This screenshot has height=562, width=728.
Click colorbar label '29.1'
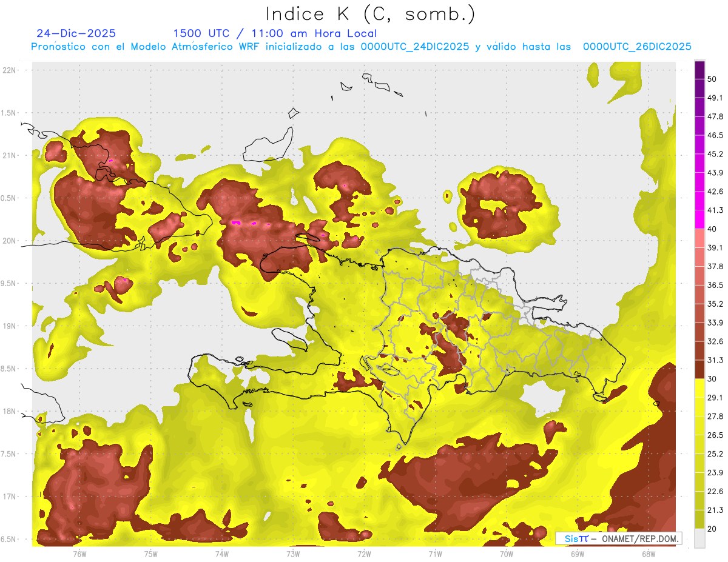pos(715,398)
